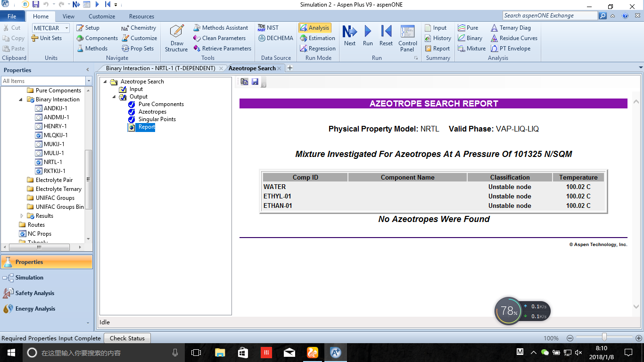The width and height of the screenshot is (644, 362).
Task: Expand the Results folder
Action: 21,216
